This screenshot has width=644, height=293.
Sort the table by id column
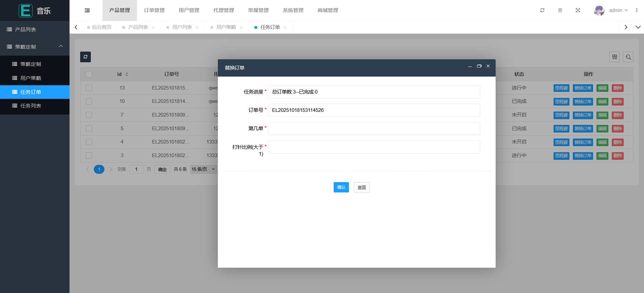click(x=126, y=74)
